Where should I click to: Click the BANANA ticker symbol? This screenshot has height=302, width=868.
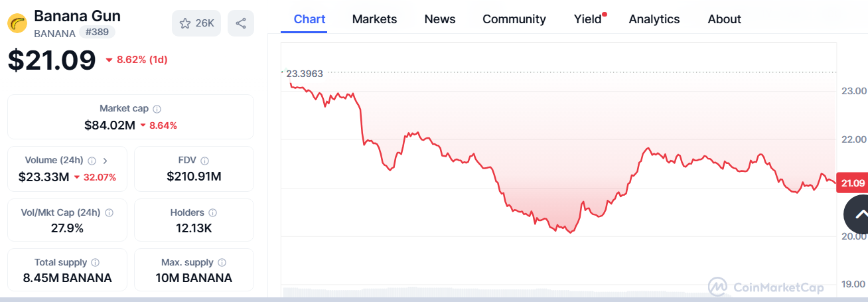55,33
